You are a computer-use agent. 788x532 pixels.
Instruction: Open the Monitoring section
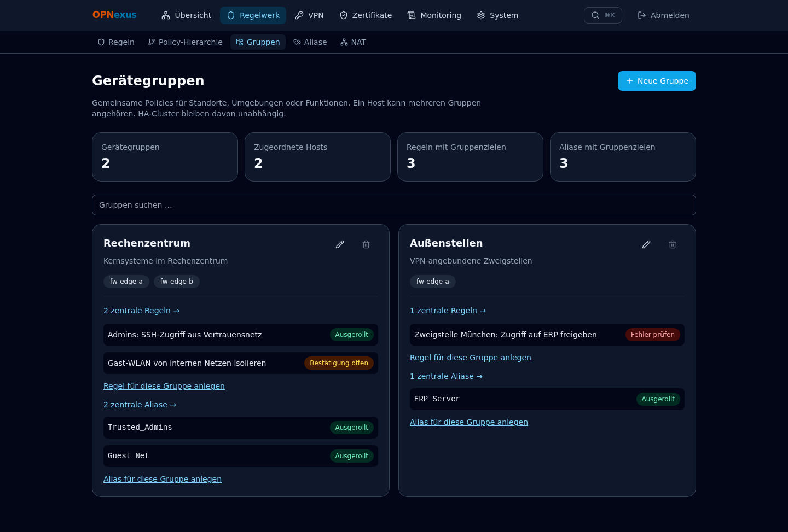pyautogui.click(x=434, y=15)
